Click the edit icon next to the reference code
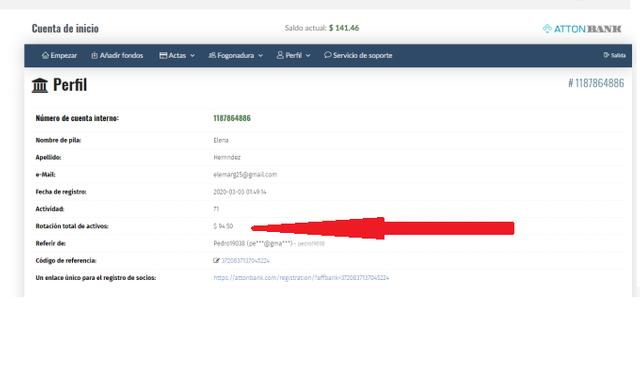 click(x=216, y=260)
